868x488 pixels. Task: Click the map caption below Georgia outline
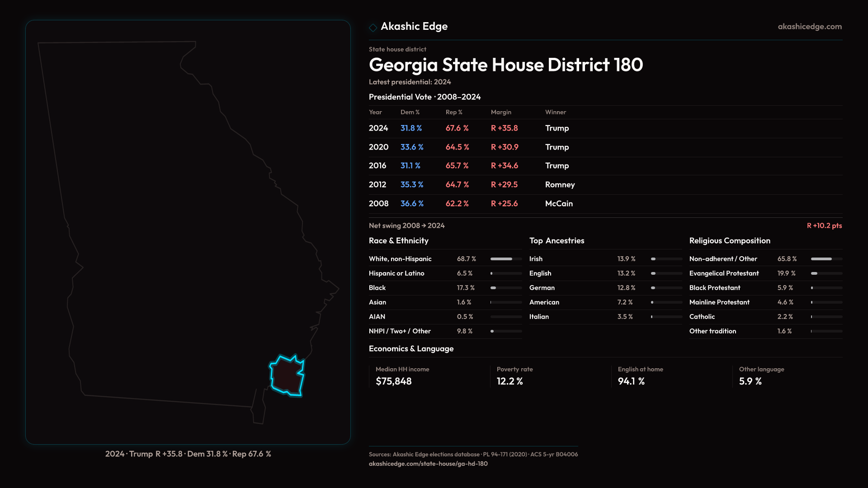188,454
